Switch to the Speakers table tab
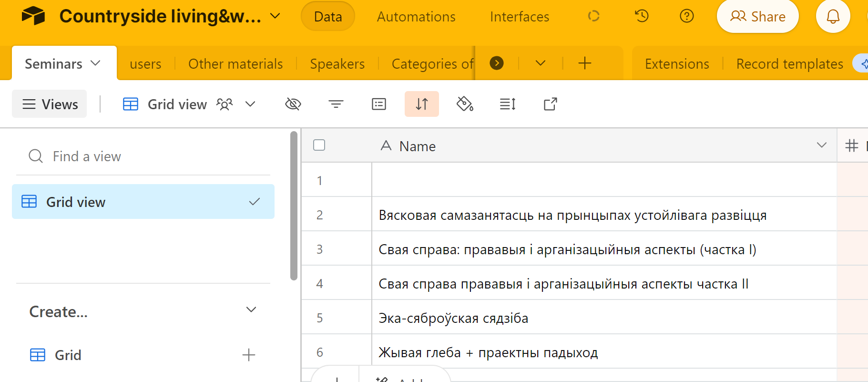This screenshot has height=382, width=868. point(337,64)
